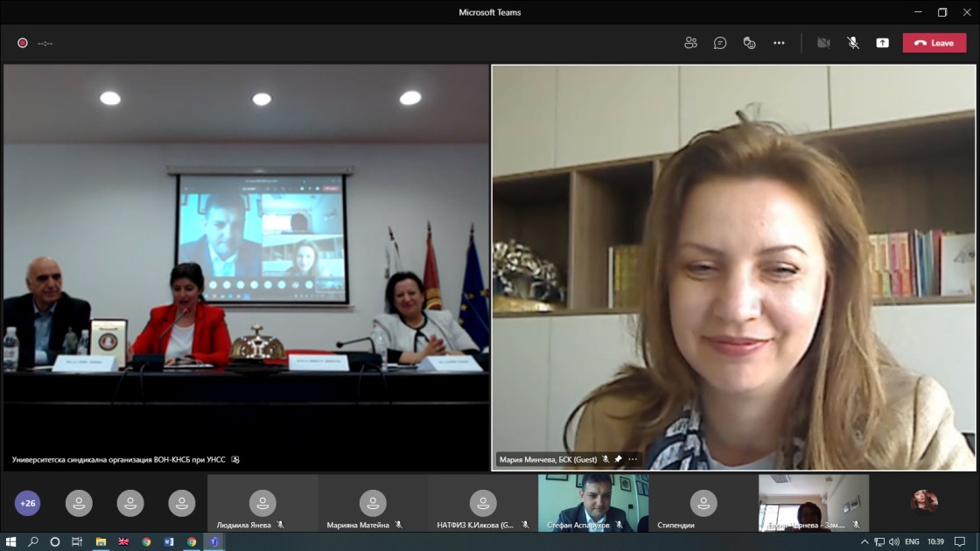Open the meeting chat conversation
This screenshot has height=551, width=980.
pyautogui.click(x=720, y=43)
